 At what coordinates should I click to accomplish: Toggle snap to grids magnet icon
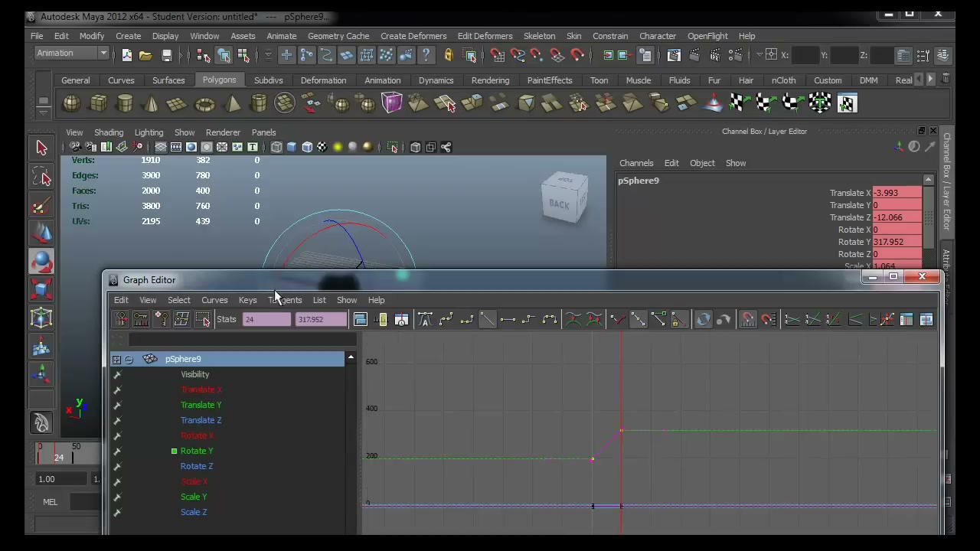pyautogui.click(x=497, y=55)
